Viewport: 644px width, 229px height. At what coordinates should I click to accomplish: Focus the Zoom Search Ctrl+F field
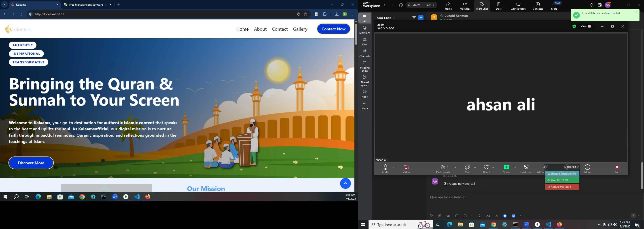pos(422,5)
